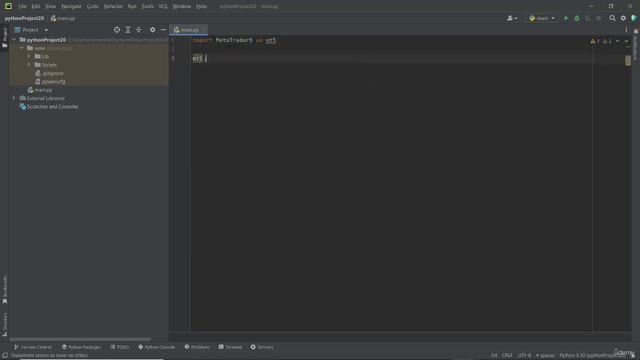The image size is (640, 360).
Task: Expand the Lib folder arrow
Action: [29, 56]
